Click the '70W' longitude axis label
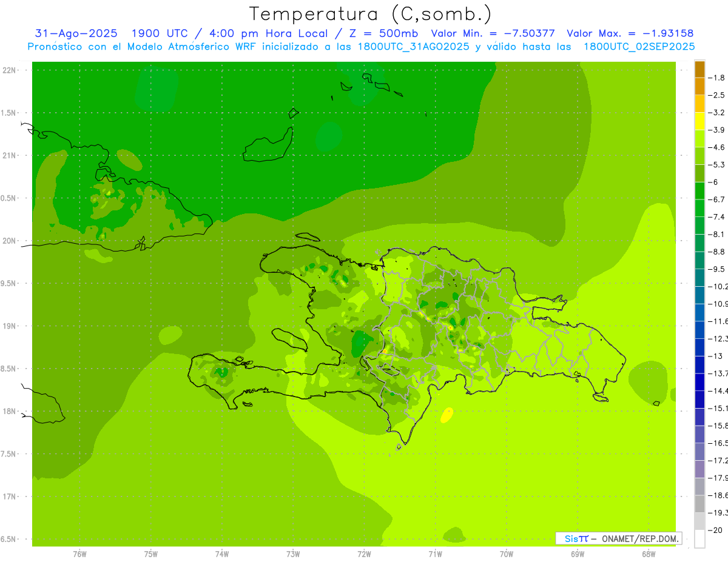728x562 pixels. tap(507, 554)
